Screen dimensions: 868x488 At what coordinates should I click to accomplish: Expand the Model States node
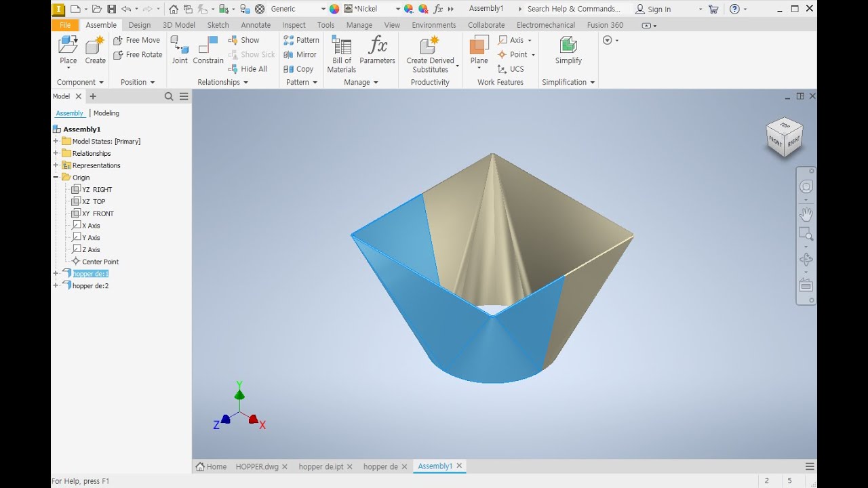[56, 141]
